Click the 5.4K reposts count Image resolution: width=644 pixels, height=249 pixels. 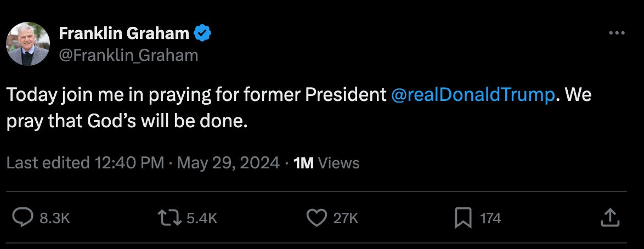pos(202,218)
